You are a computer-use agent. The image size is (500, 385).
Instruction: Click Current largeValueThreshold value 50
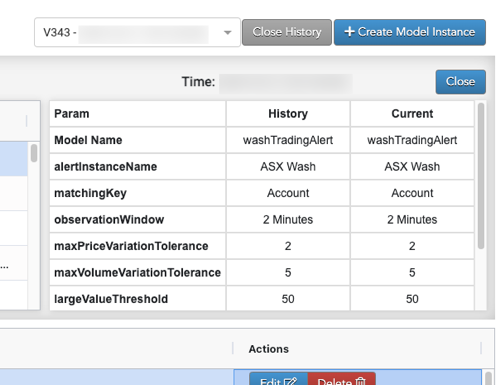[412, 299]
